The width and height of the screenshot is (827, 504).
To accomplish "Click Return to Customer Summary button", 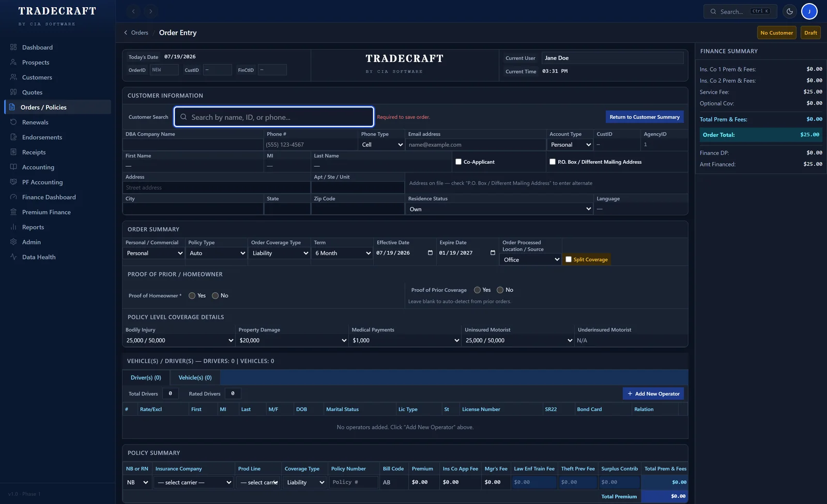I will 645,117.
